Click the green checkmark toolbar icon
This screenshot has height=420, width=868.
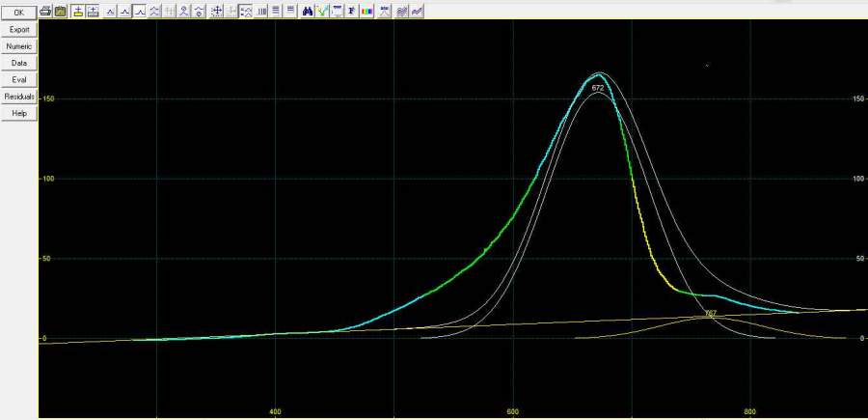pos(322,11)
